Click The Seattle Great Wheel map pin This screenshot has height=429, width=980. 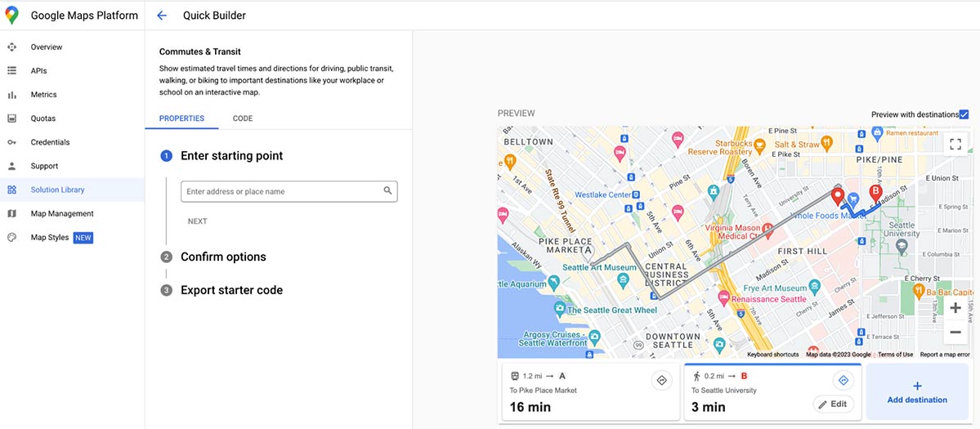click(x=559, y=309)
